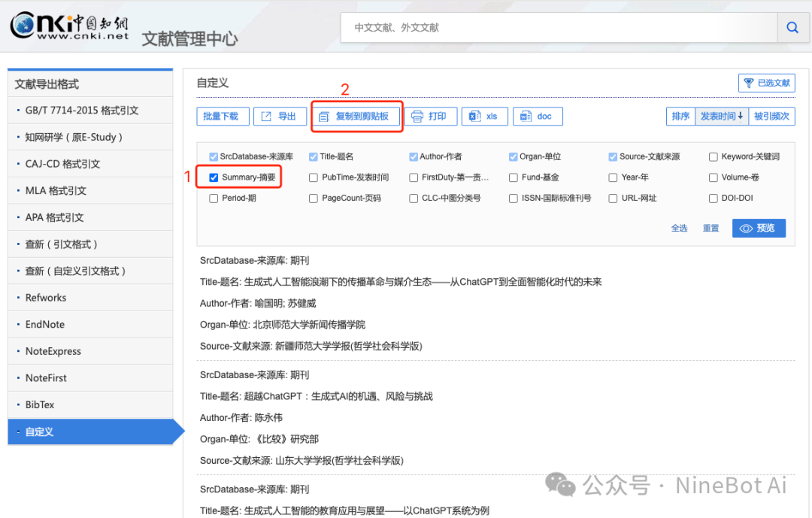Sort by citation frequency (被引频次)

click(x=771, y=117)
